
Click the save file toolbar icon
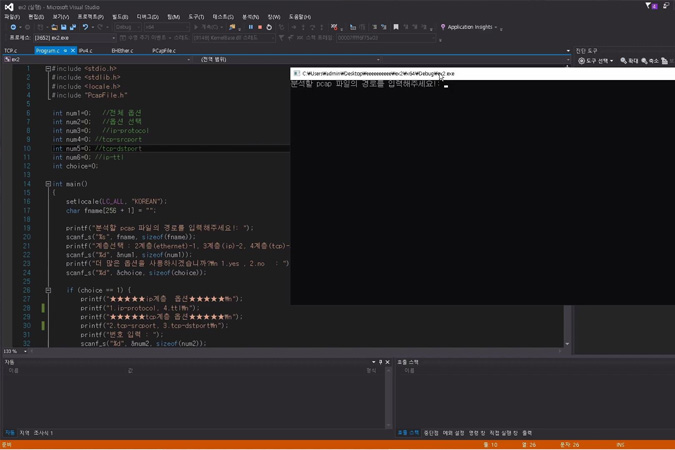point(64,27)
